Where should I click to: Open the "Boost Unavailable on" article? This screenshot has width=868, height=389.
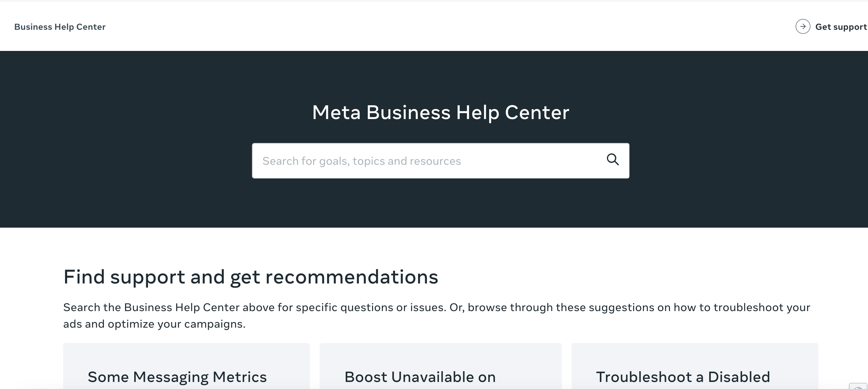point(420,377)
